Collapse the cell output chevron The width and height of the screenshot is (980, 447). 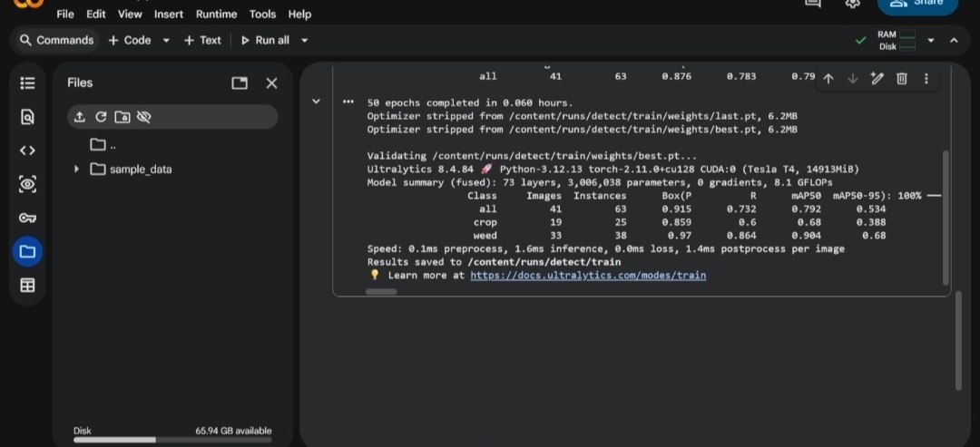(317, 102)
